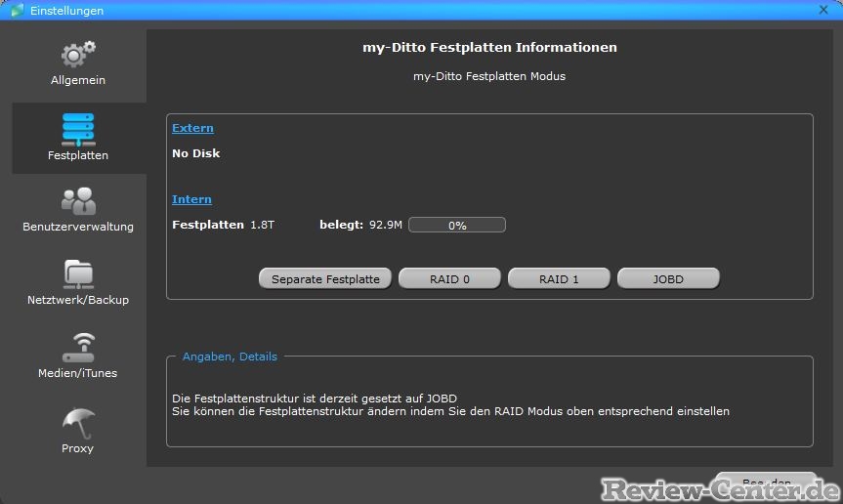This screenshot has width=843, height=504.
Task: Click the 'No Disk' status text
Action: [x=195, y=153]
